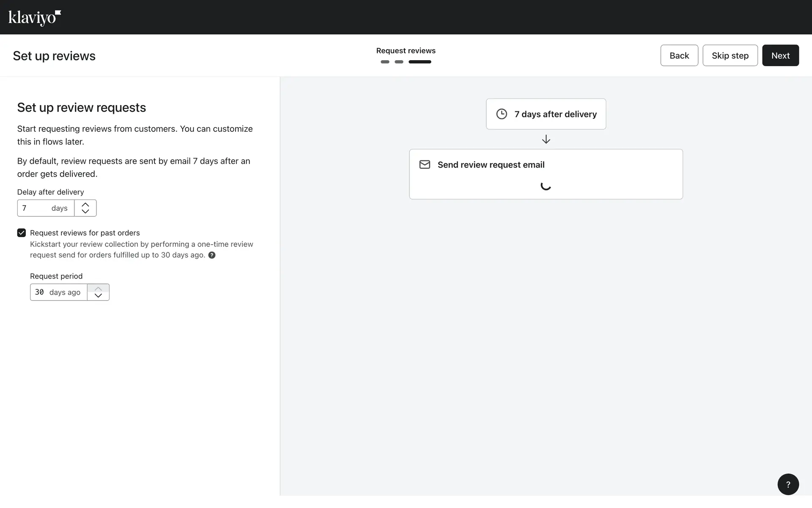Proceed with the Next button
This screenshot has height=508, width=812.
[x=780, y=55]
